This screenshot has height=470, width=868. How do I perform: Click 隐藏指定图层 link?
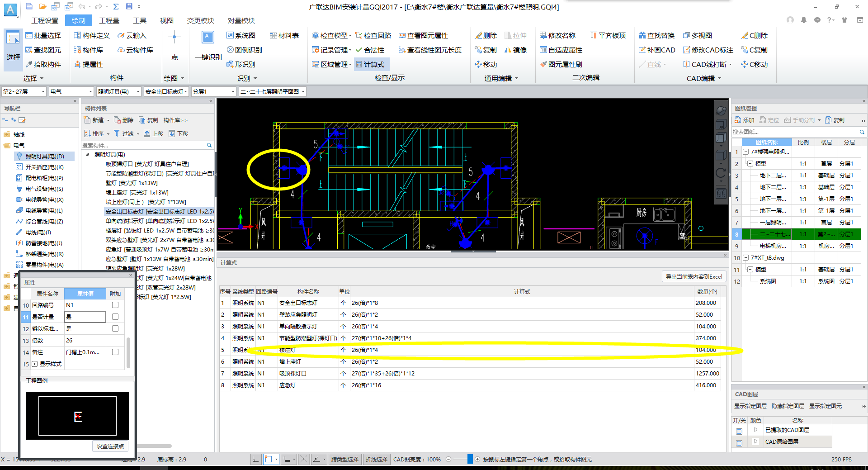[x=788, y=406]
